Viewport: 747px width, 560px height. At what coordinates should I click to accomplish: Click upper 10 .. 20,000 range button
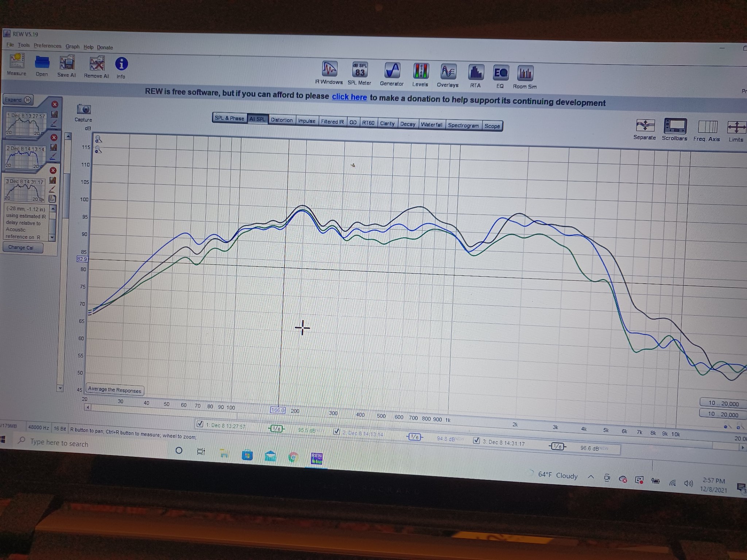click(723, 403)
